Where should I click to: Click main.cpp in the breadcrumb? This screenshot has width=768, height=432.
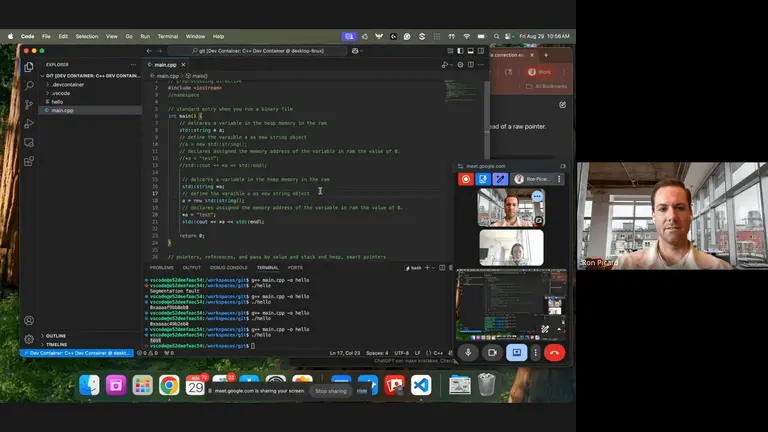(x=166, y=76)
